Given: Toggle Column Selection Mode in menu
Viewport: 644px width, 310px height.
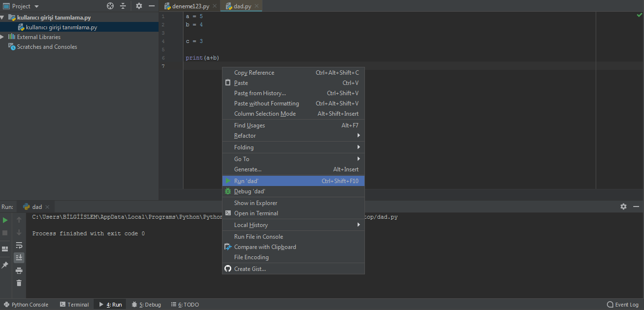Looking at the screenshot, I should [x=293, y=114].
